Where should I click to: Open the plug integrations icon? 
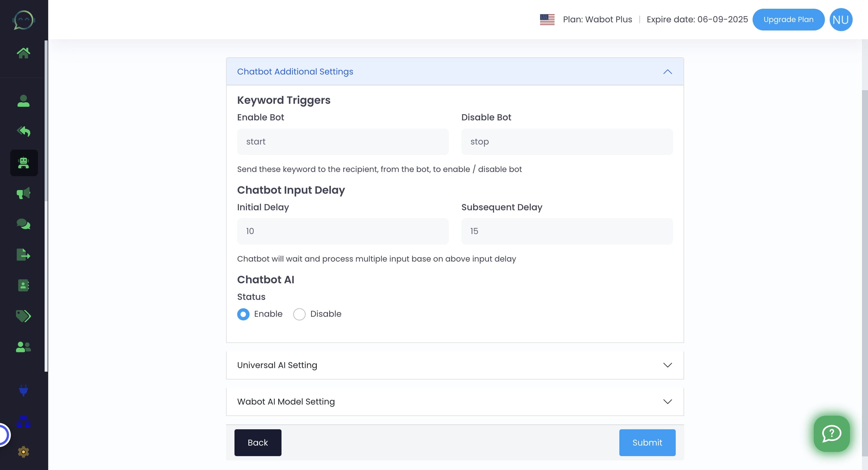24,390
